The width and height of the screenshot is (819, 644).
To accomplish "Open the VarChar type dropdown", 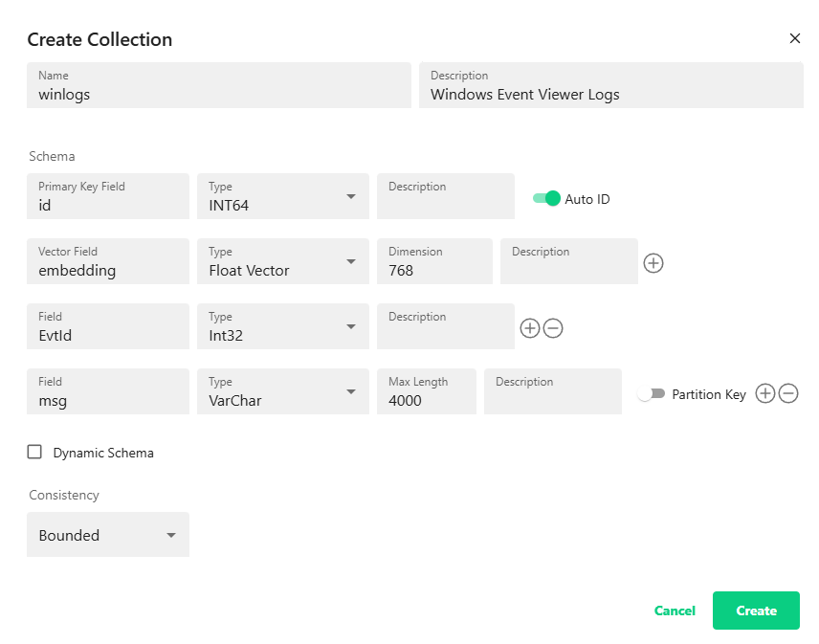I will pos(283,391).
